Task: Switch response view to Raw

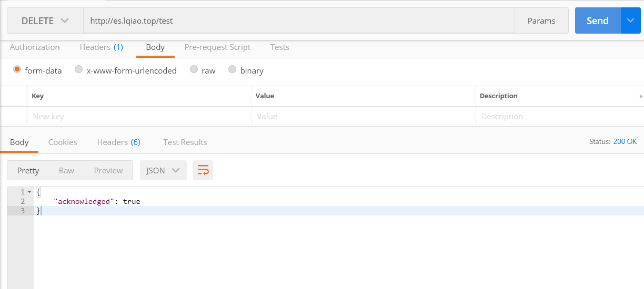Action: coord(66,170)
